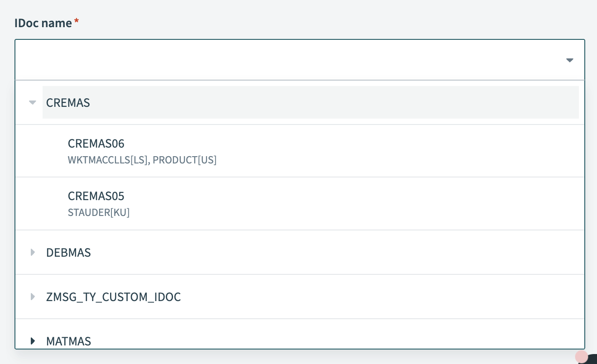Expand the MATMAS group triangle

pyautogui.click(x=33, y=341)
